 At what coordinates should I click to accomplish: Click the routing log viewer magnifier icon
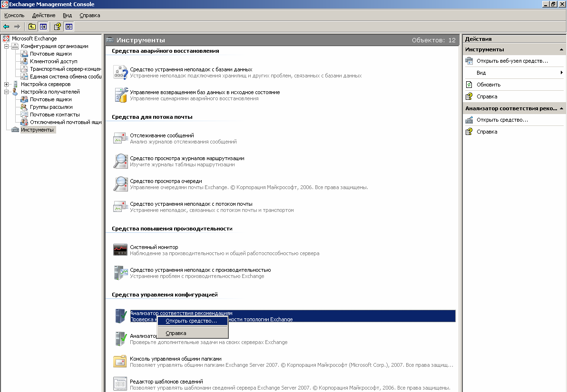120,161
